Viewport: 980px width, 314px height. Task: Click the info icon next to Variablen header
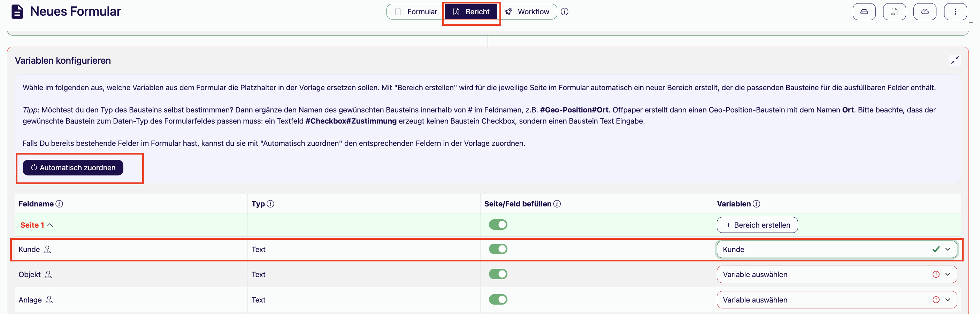coord(756,204)
